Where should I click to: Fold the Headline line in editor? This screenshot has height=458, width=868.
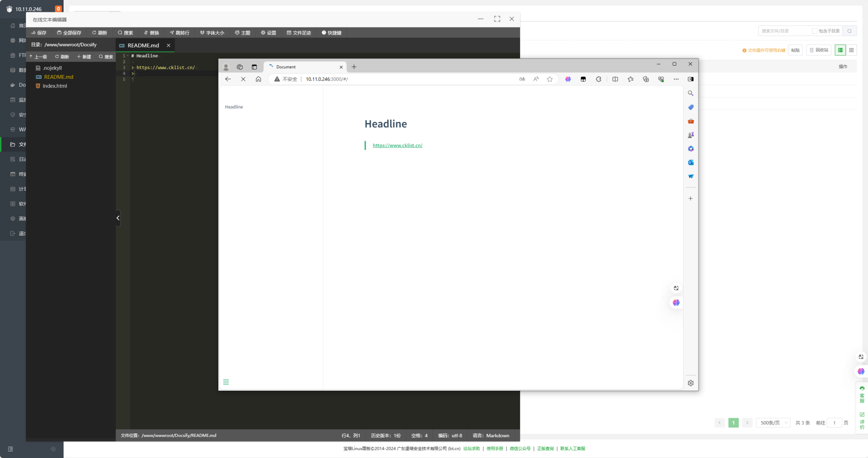(128, 56)
